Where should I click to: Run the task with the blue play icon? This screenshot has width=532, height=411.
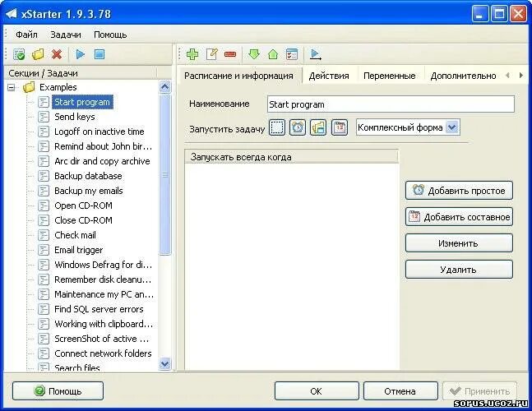click(x=80, y=54)
